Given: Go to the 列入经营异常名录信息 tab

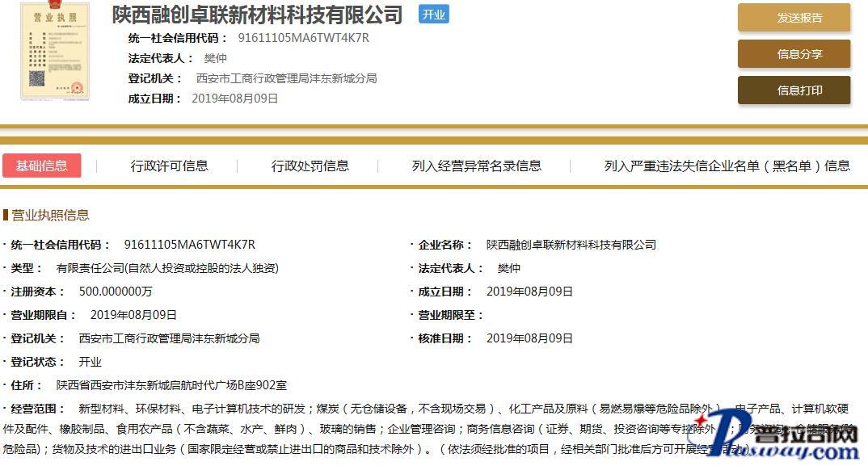Looking at the screenshot, I should (476, 166).
